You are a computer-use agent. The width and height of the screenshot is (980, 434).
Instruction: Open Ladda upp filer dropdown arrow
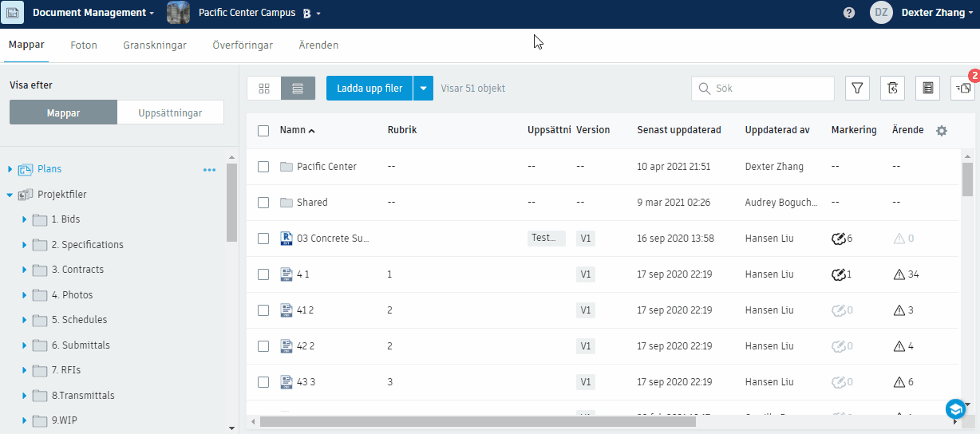pos(423,89)
